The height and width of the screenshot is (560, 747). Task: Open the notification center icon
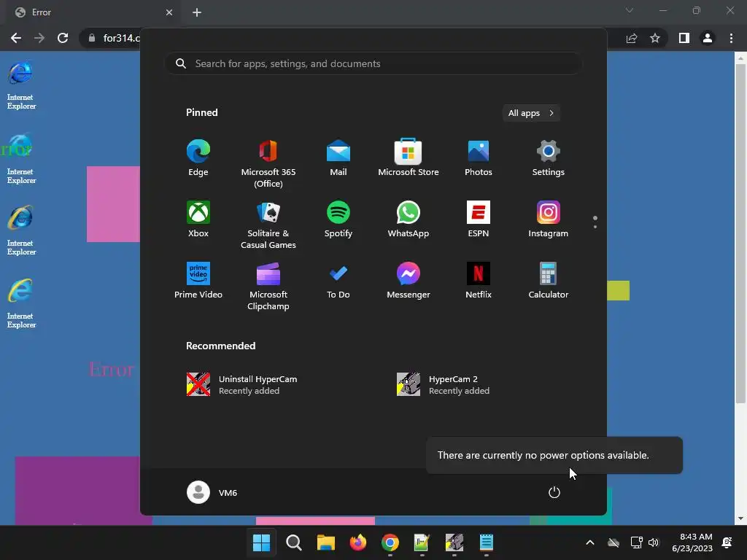(727, 542)
